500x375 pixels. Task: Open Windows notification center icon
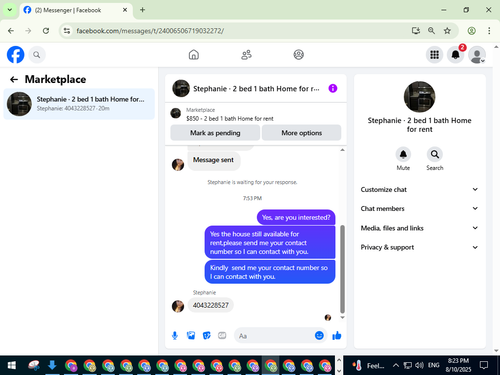tap(484, 365)
